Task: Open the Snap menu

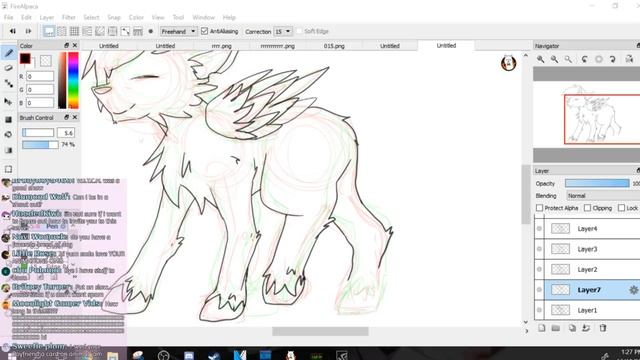Action: coord(114,18)
